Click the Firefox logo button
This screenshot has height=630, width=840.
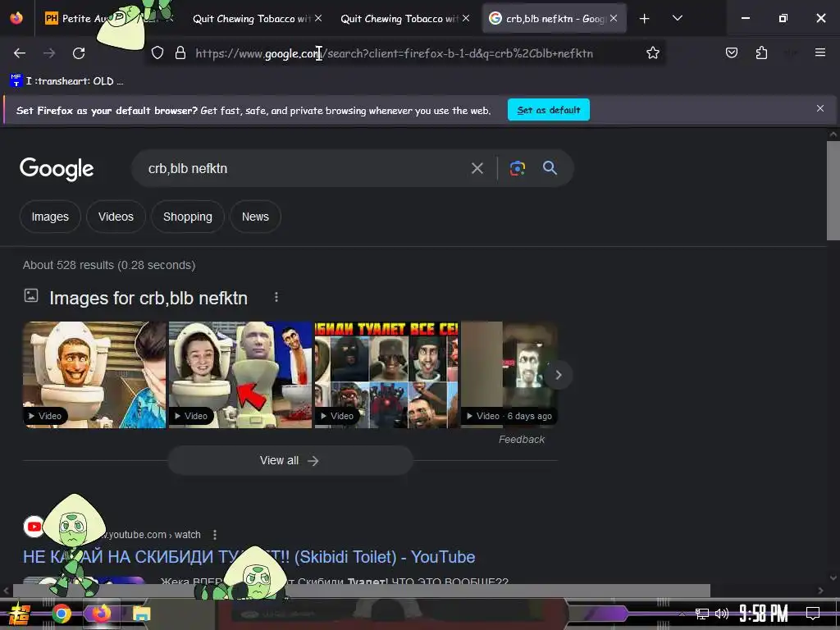[x=16, y=18]
